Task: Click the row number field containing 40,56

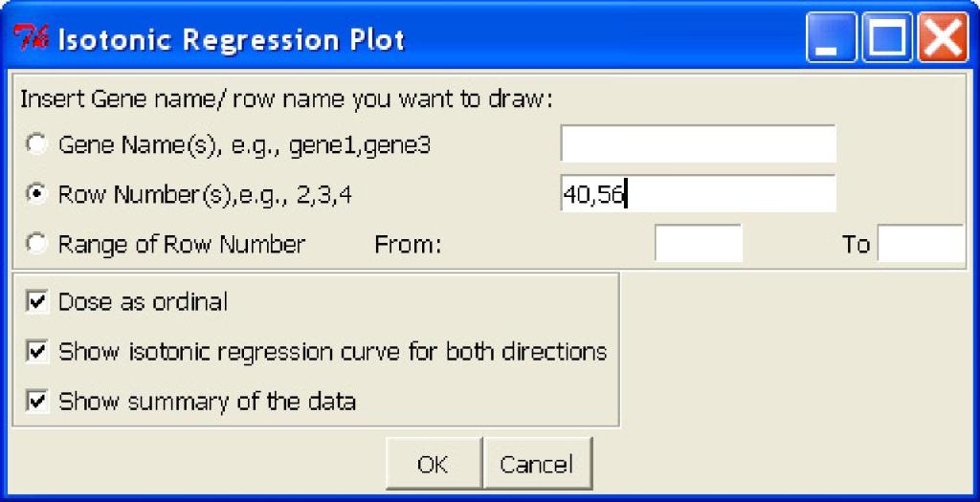Action: [698, 194]
